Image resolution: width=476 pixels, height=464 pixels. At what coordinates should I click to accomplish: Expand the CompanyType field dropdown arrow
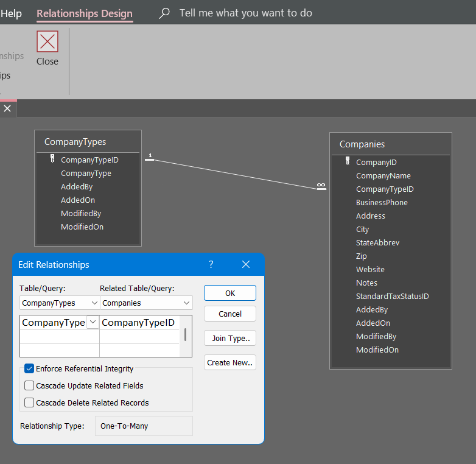click(x=93, y=322)
